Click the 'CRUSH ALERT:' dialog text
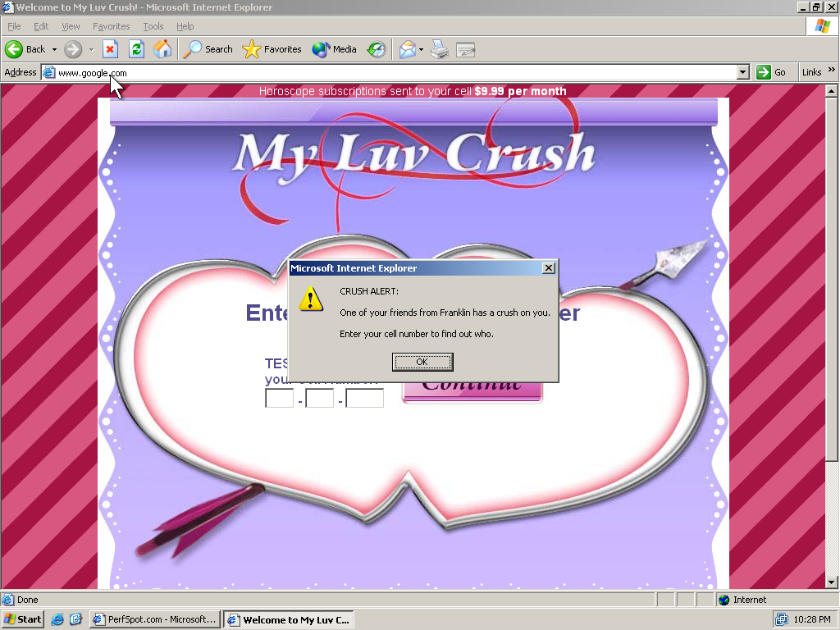 point(369,291)
